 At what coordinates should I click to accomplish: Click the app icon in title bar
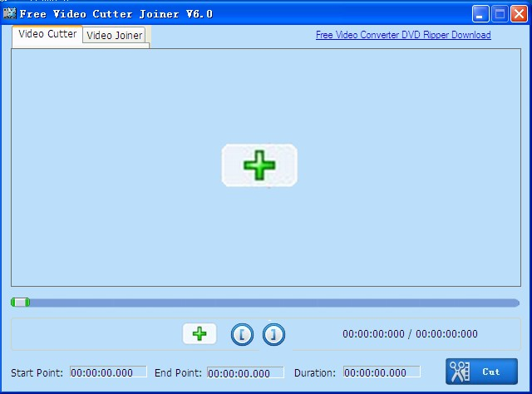click(x=9, y=13)
